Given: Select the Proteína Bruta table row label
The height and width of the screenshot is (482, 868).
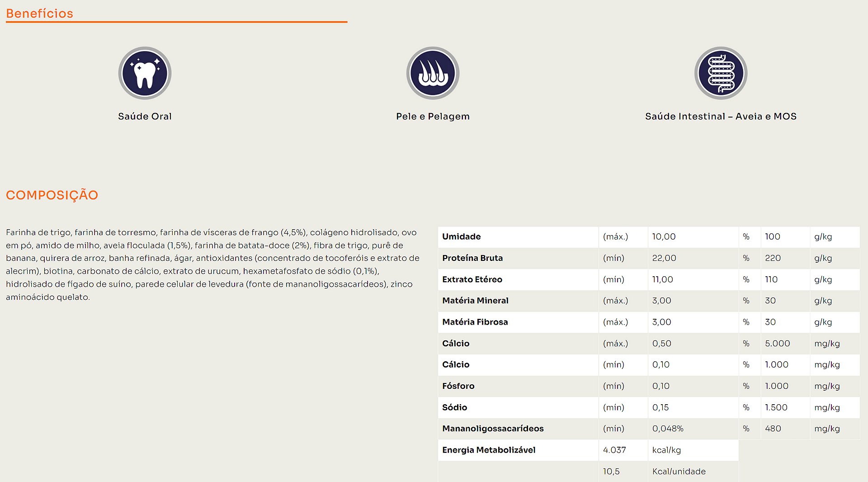Looking at the screenshot, I should (472, 258).
